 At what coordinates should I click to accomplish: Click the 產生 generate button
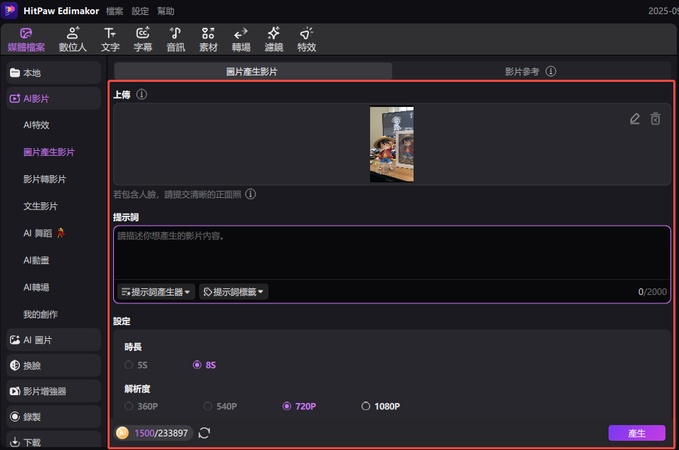point(637,433)
